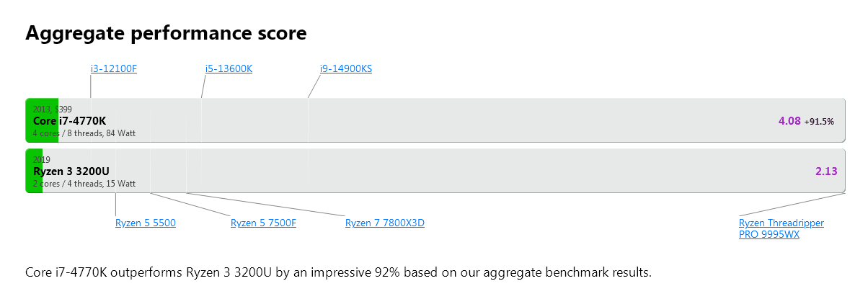The image size is (868, 299).
Task: Click the 2019 release year label
Action: tap(42, 160)
